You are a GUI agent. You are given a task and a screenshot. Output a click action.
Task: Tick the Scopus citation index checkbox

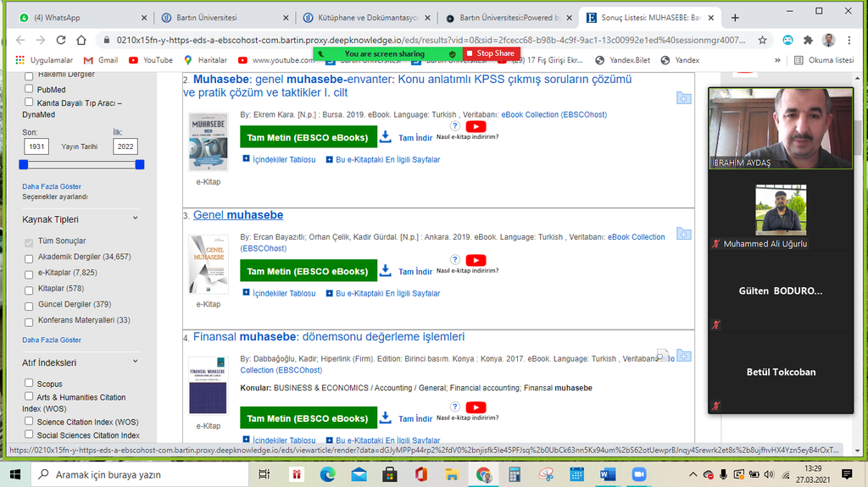tap(30, 384)
